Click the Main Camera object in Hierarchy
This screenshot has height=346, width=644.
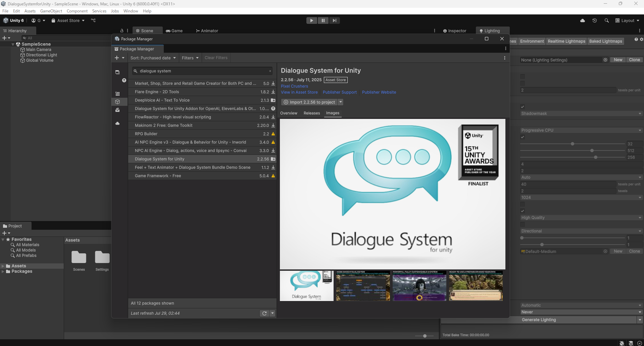coord(39,49)
